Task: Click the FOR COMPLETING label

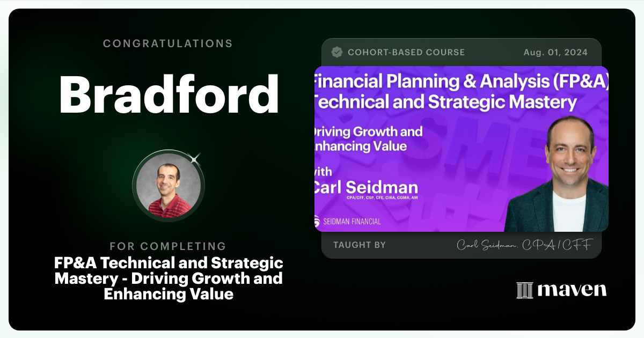Action: (168, 246)
